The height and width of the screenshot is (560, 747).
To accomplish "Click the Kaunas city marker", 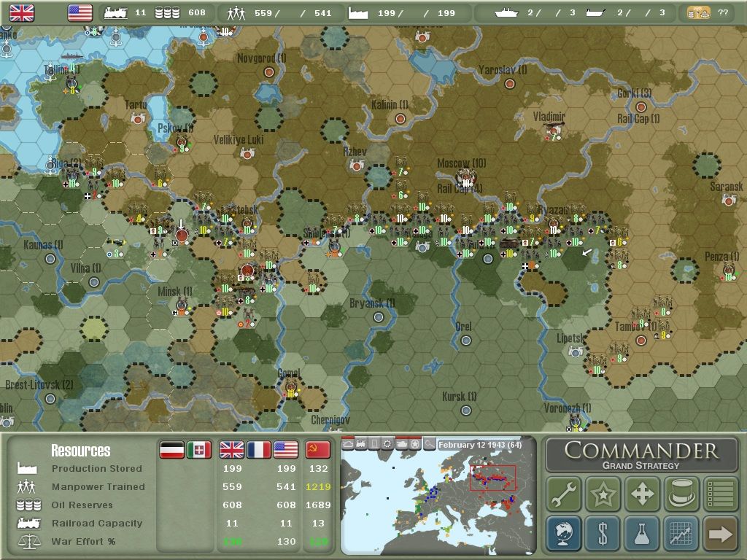I will click(50, 259).
